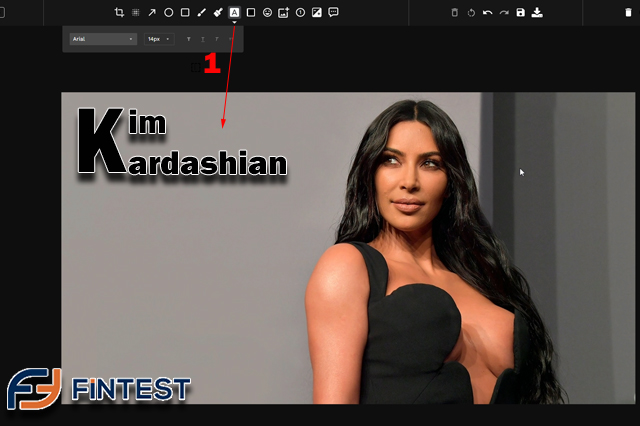
Task: Select the Ellipse shape tool
Action: click(169, 13)
